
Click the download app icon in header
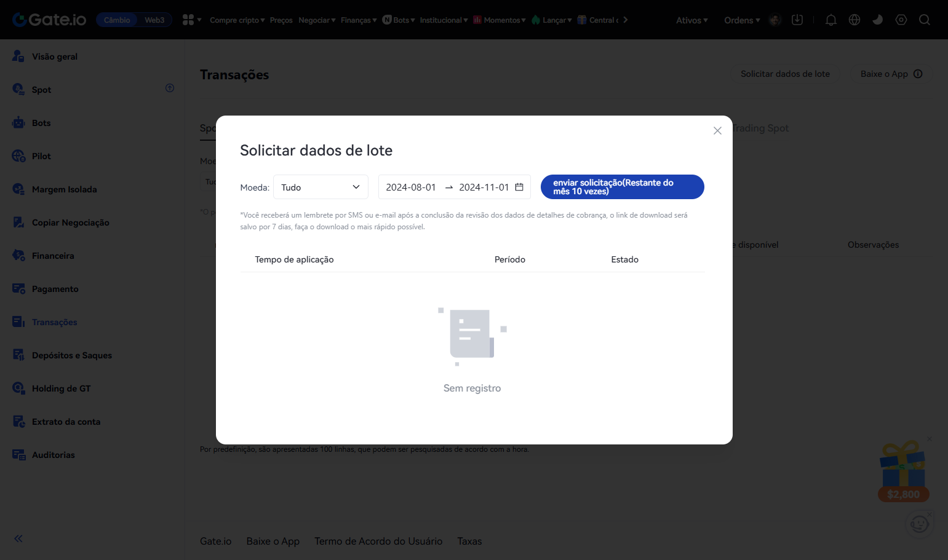797,20
